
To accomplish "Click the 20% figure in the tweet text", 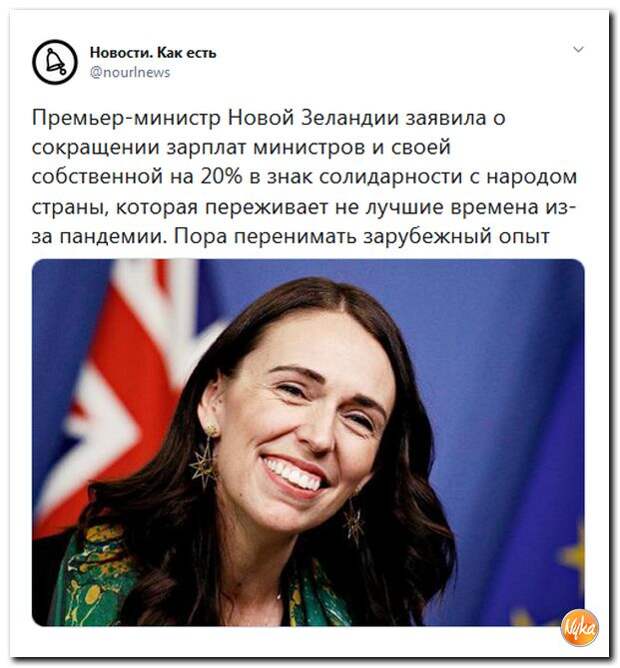I will pos(222,176).
